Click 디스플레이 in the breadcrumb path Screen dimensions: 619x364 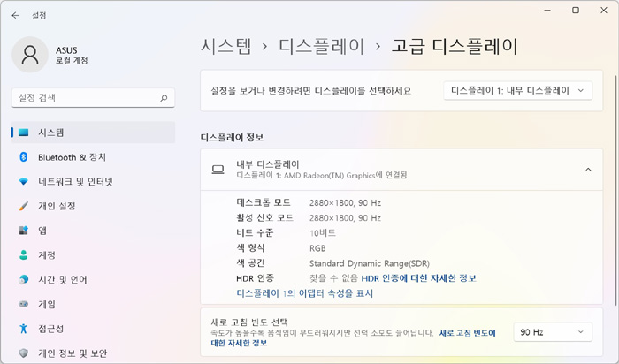pyautogui.click(x=323, y=45)
